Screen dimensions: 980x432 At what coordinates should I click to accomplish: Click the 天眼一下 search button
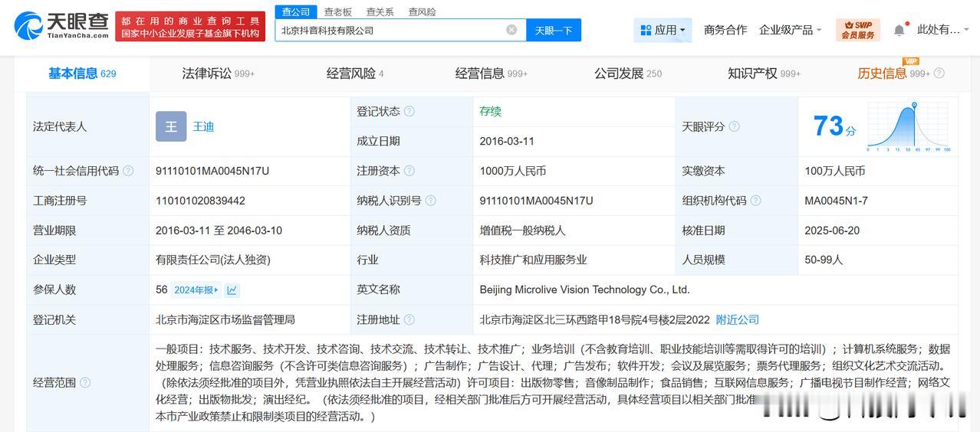pos(554,30)
